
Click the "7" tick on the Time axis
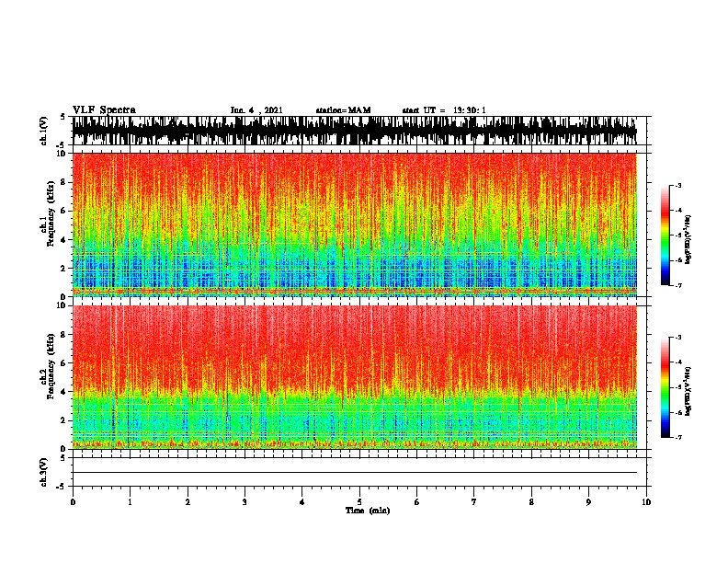pos(474,502)
